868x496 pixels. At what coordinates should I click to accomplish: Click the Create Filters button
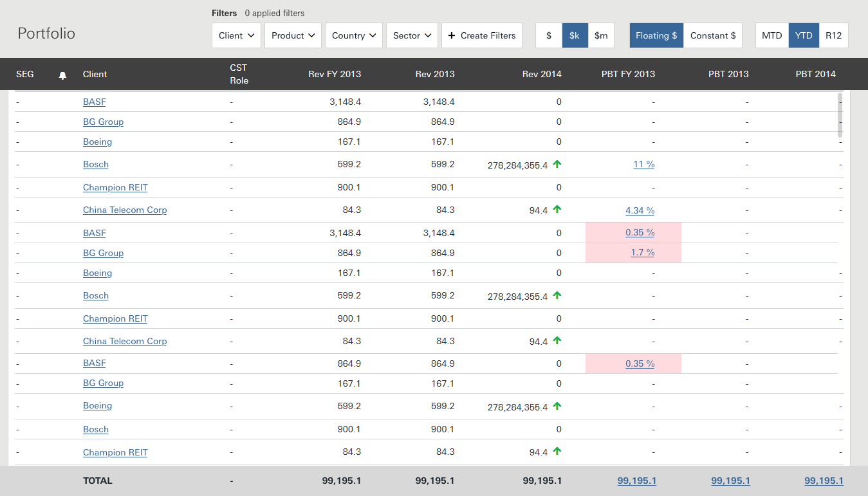[x=482, y=35]
